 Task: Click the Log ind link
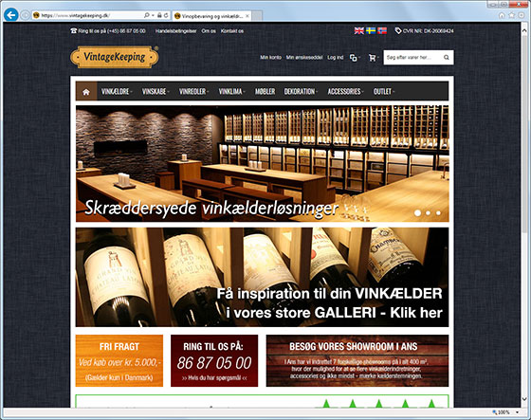click(336, 58)
